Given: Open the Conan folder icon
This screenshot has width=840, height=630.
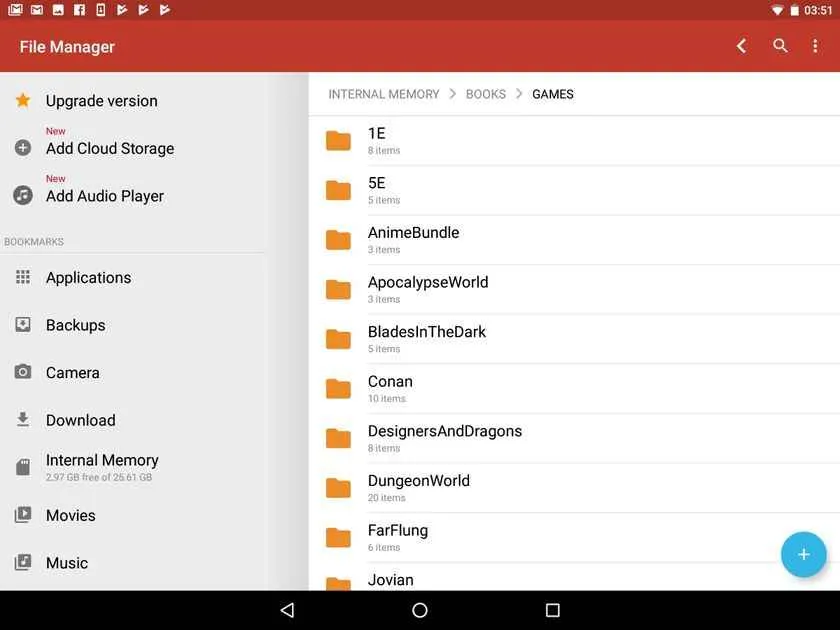Looking at the screenshot, I should 338,389.
